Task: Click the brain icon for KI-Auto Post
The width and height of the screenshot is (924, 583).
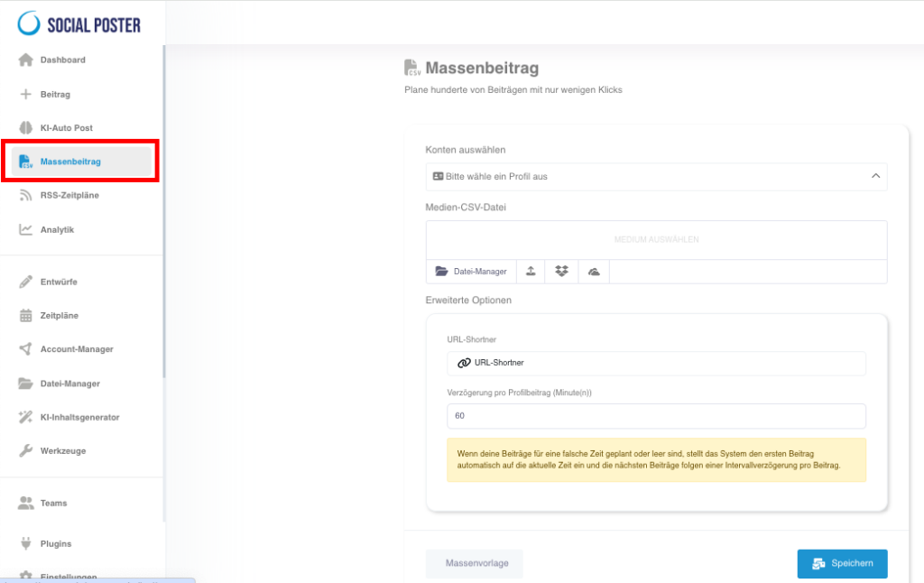Action: coord(25,127)
